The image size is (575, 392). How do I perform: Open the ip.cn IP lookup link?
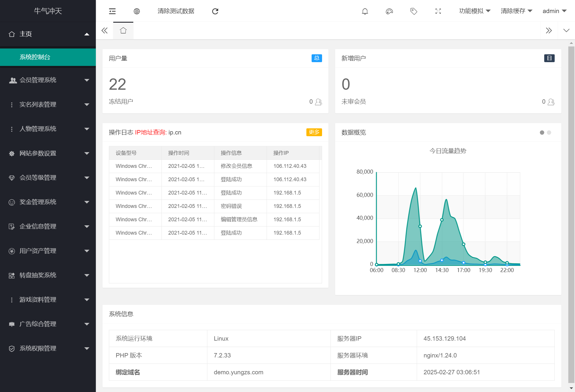(x=175, y=132)
